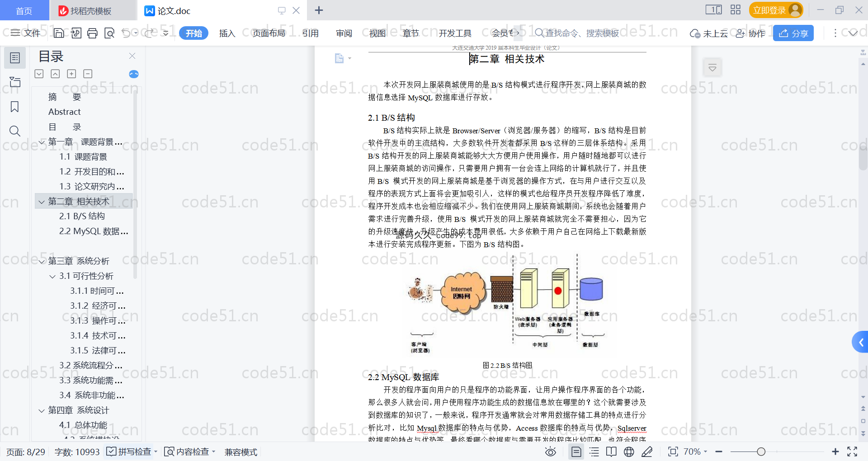Image resolution: width=868 pixels, height=461 pixels.
Task: Open Print Preview icon
Action: (109, 33)
